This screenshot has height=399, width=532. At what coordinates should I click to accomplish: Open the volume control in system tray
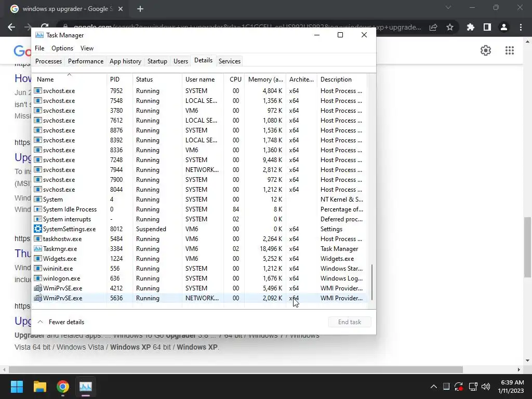(x=486, y=387)
